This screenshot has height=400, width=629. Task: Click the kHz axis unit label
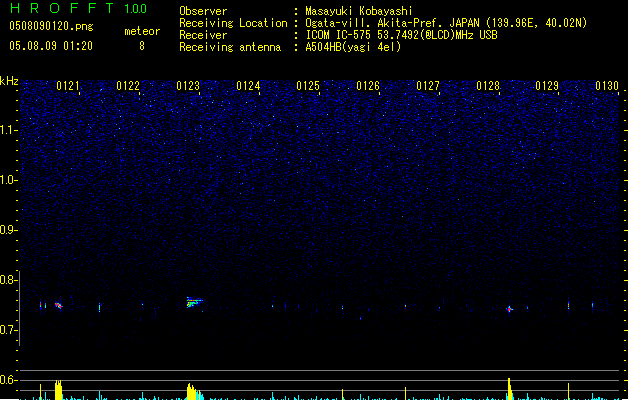9,81
